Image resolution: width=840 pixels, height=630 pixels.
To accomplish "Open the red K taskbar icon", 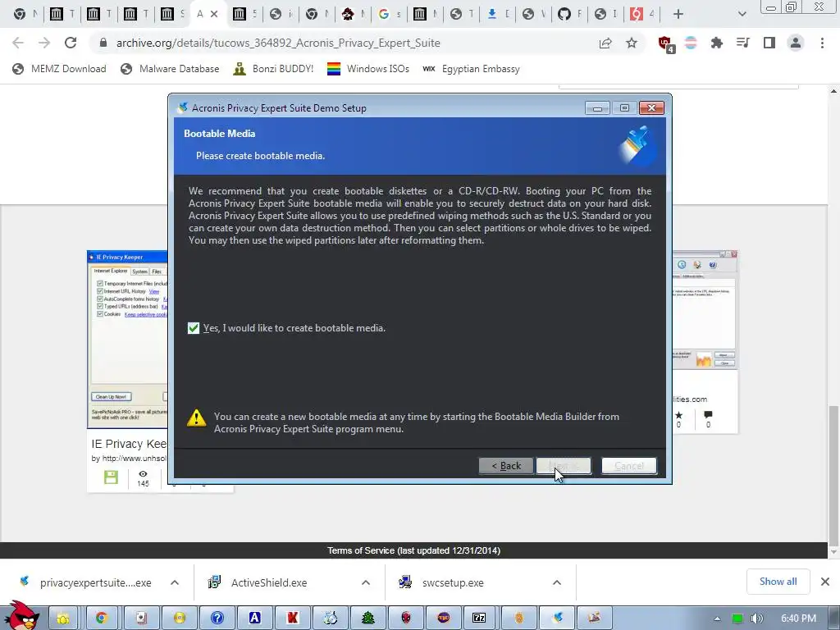I will 293,618.
